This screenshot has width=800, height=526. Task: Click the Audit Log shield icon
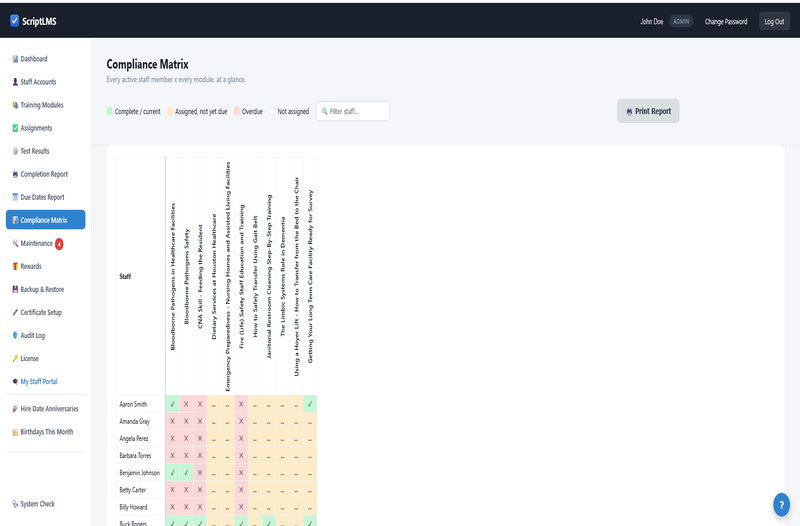point(15,335)
